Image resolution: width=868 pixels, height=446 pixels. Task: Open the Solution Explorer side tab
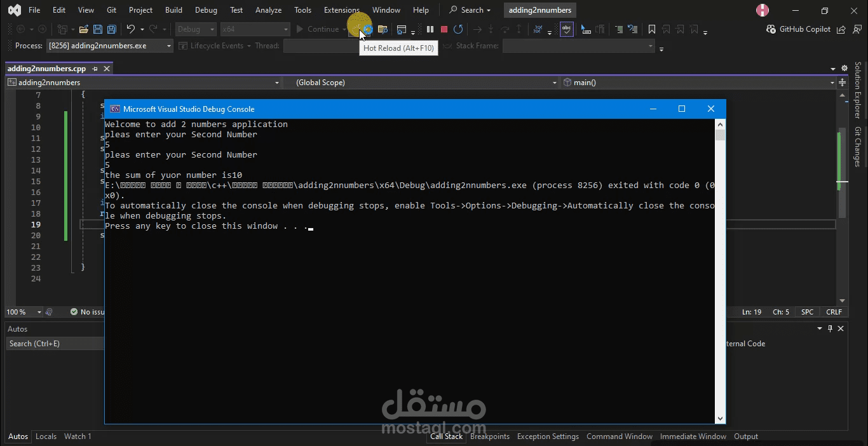pos(857,90)
